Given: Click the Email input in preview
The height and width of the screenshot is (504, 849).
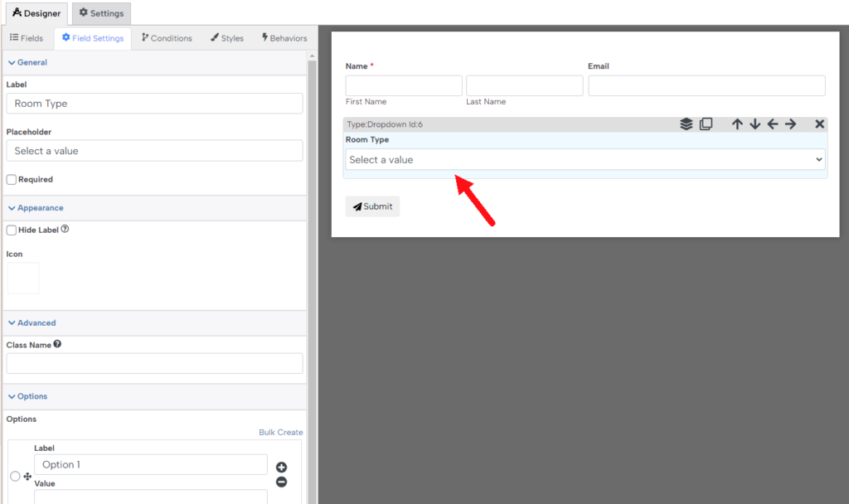Looking at the screenshot, I should (x=706, y=85).
